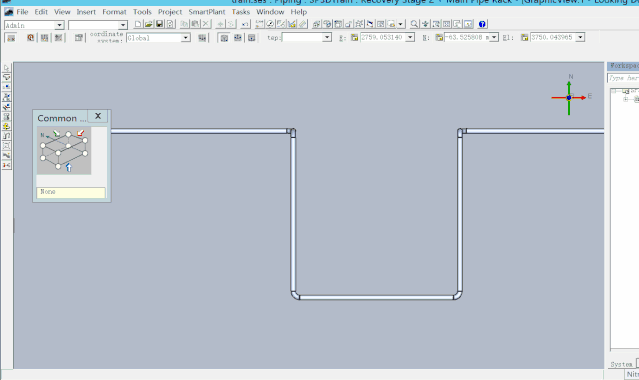Click the Delete X toolbar icon
Screen dimensions: 639x380
(206, 24)
